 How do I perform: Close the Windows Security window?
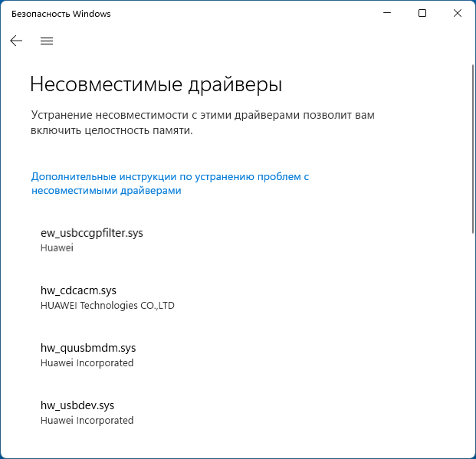click(x=458, y=13)
